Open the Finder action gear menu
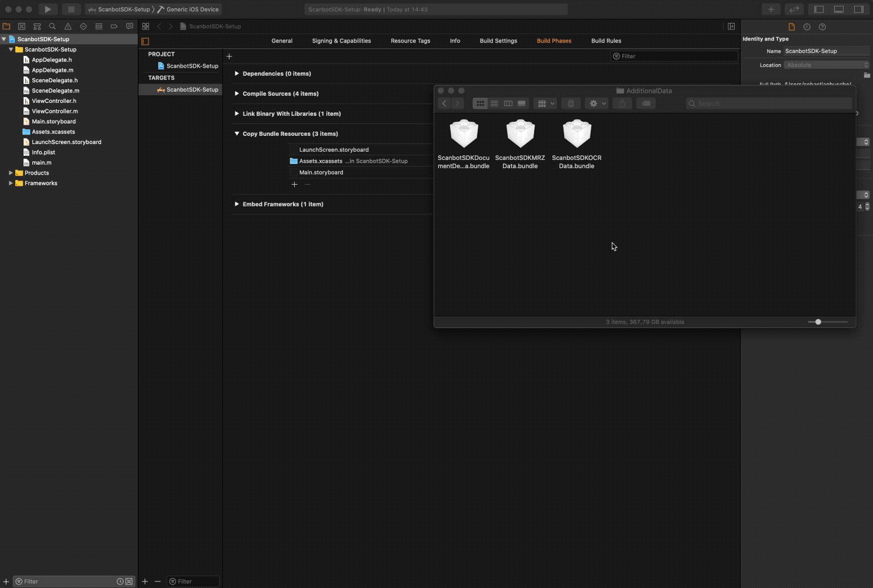 (597, 103)
